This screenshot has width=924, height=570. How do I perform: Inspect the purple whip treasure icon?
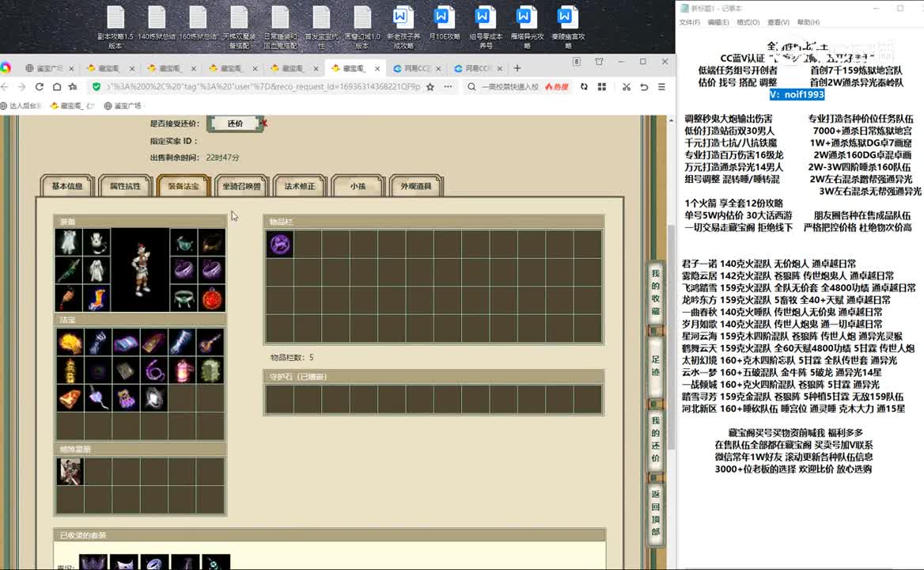click(x=154, y=370)
